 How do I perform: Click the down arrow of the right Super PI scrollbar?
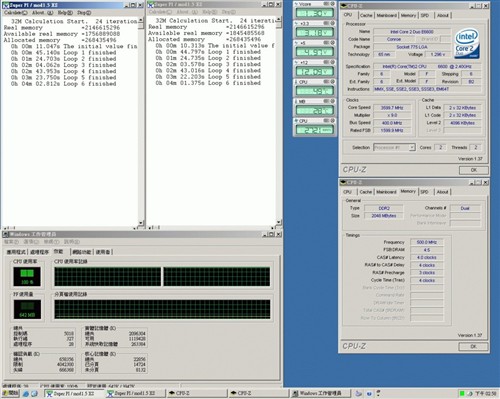click(279, 222)
